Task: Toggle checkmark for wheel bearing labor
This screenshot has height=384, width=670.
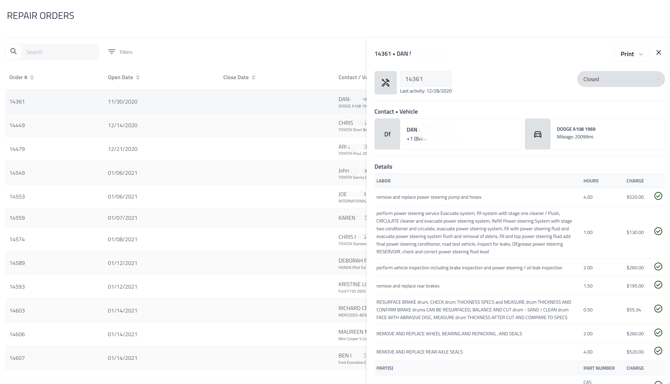Action: tap(658, 332)
